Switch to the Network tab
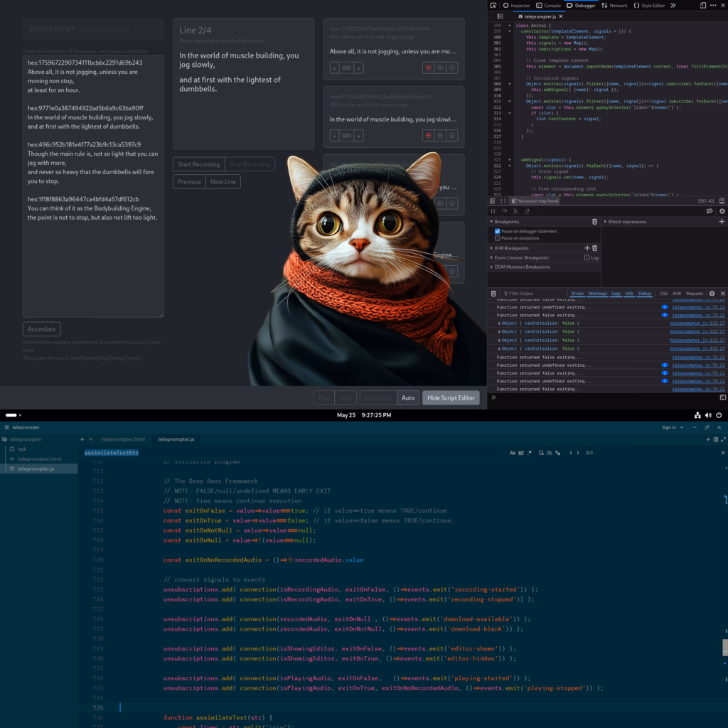This screenshot has height=728, width=728. (x=614, y=6)
